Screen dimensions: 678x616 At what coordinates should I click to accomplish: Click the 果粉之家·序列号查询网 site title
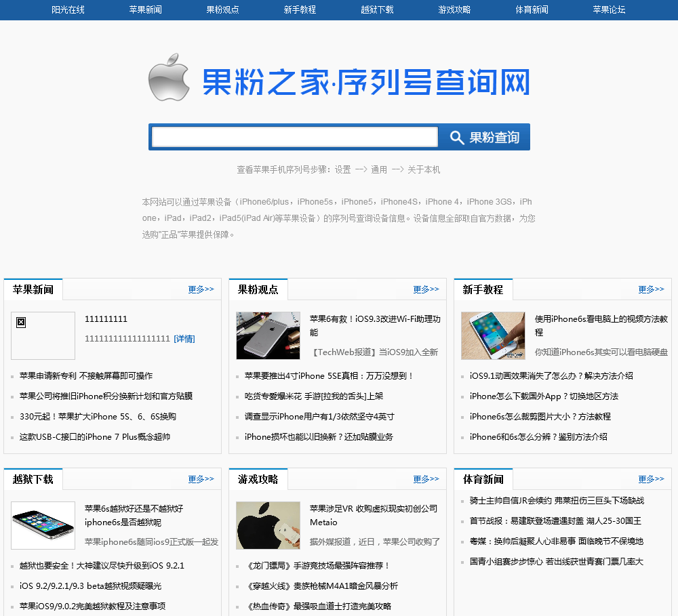pyautogui.click(x=366, y=82)
